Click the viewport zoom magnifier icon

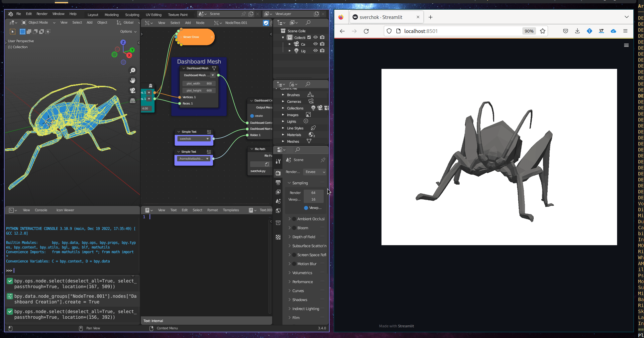click(133, 71)
